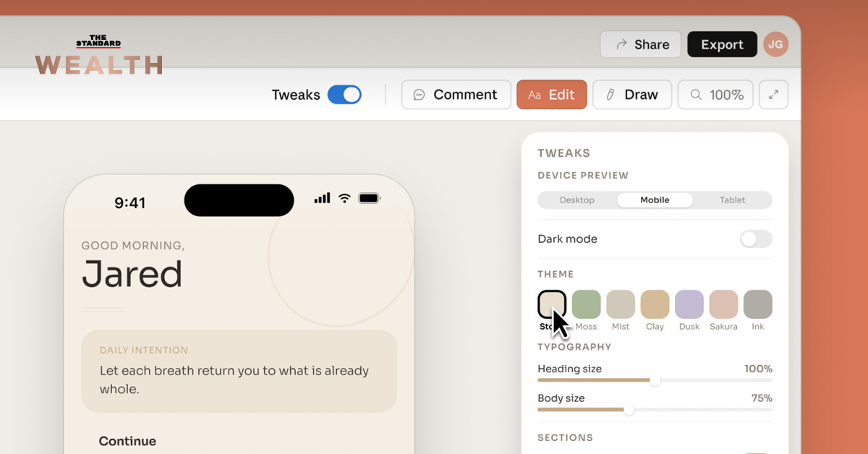This screenshot has height=454, width=868.
Task: Click the magnifier icon in zoom control
Action: (696, 95)
